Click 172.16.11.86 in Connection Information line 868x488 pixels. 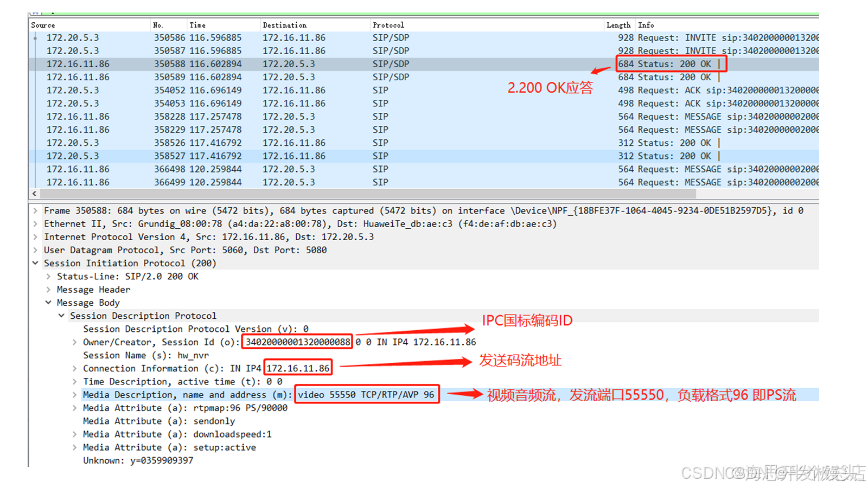point(298,368)
